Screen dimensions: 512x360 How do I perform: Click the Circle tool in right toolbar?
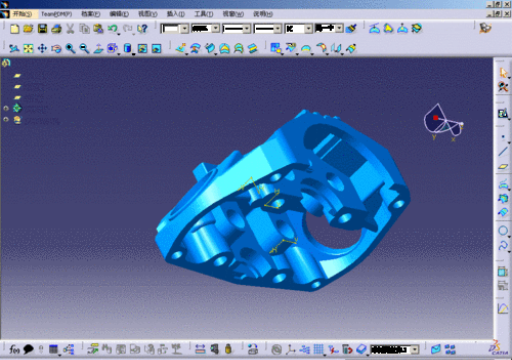pos(503,231)
